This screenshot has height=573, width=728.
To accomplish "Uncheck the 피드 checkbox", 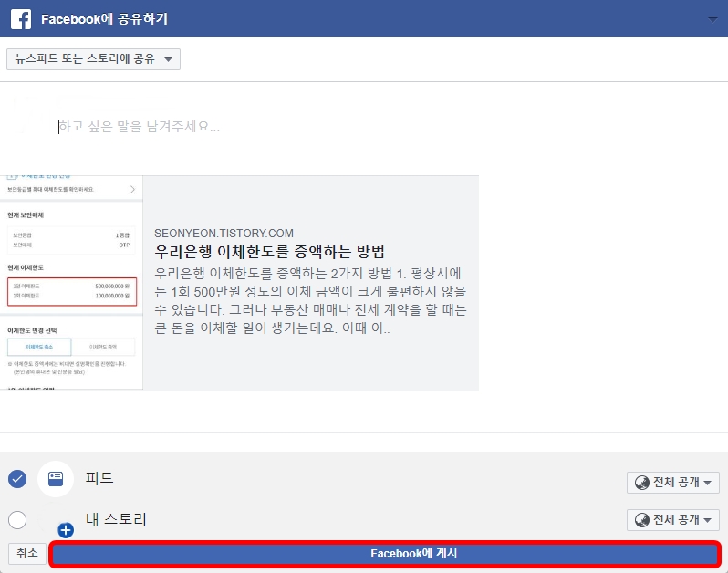I will coord(17,479).
